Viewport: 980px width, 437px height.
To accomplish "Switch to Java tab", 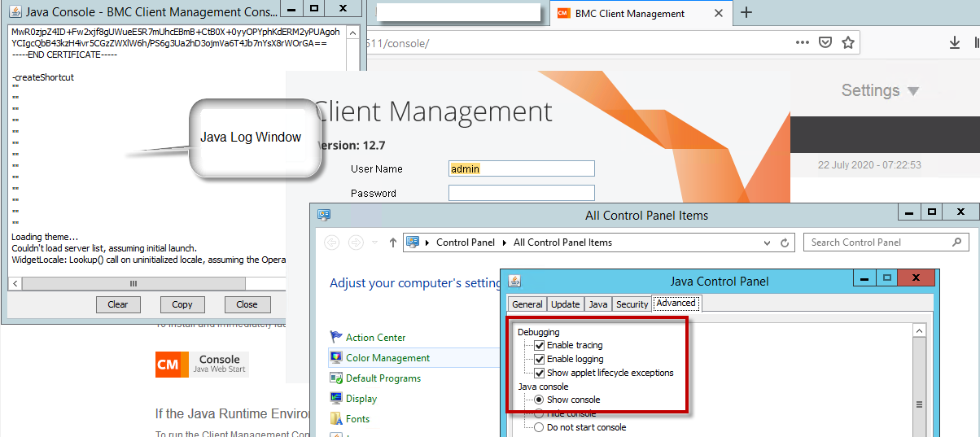I will click(x=598, y=304).
